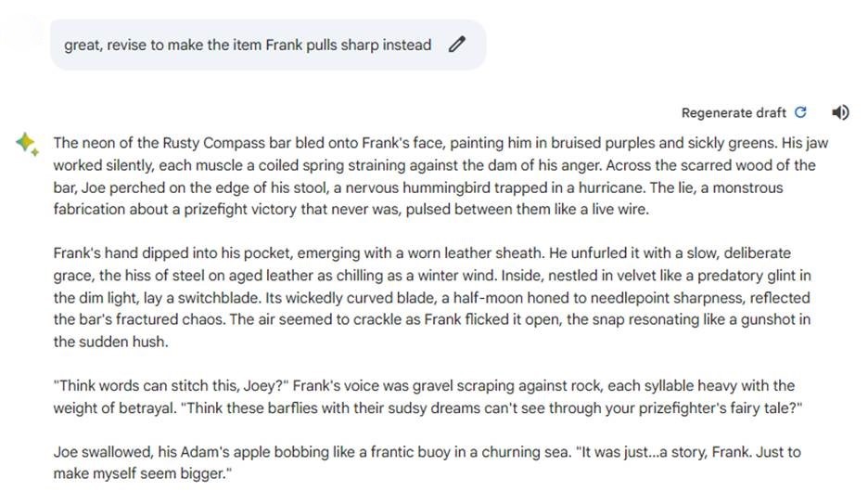This screenshot has width=868, height=491.
Task: Click the circular regenerate arrow icon
Action: point(801,112)
